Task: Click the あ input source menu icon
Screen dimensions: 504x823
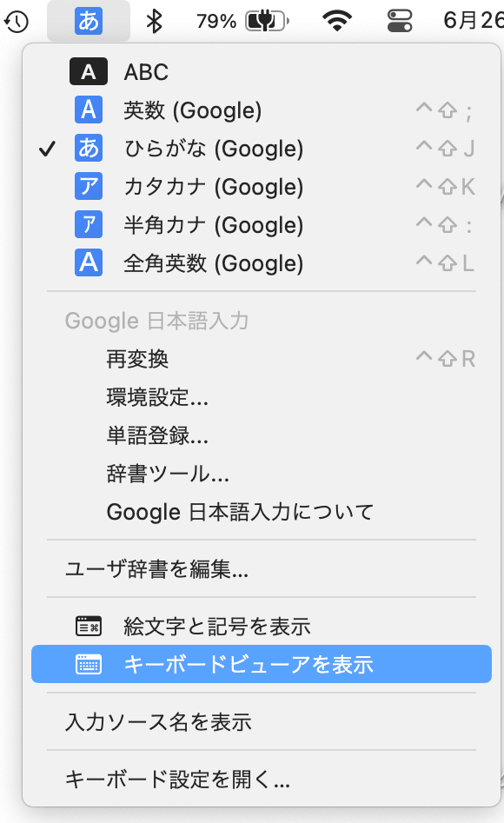Action: [89, 21]
